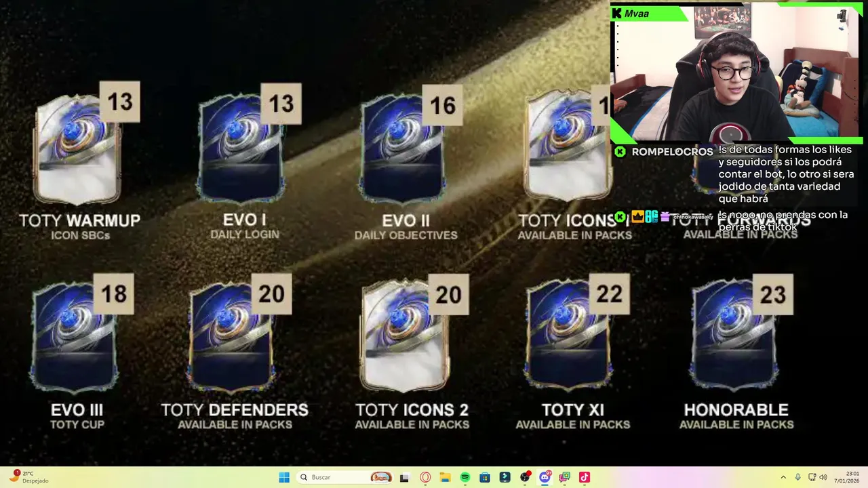This screenshot has height=488, width=868.
Task: Click the TOTY ICONS 2 title text
Action: 412,410
